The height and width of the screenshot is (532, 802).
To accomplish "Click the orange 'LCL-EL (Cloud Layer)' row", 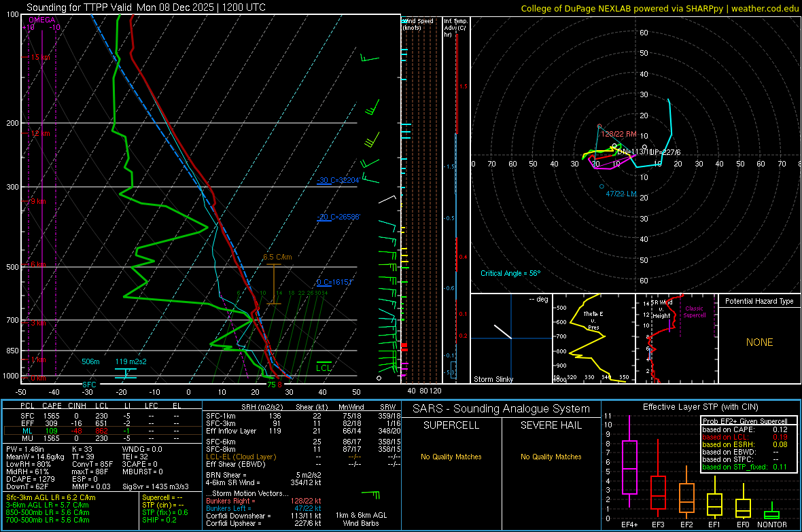I will (x=303, y=457).
